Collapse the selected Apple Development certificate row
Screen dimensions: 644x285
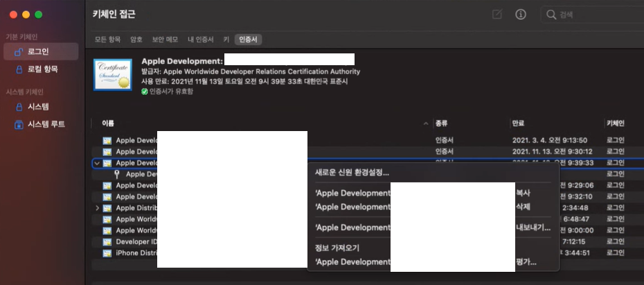[97, 163]
